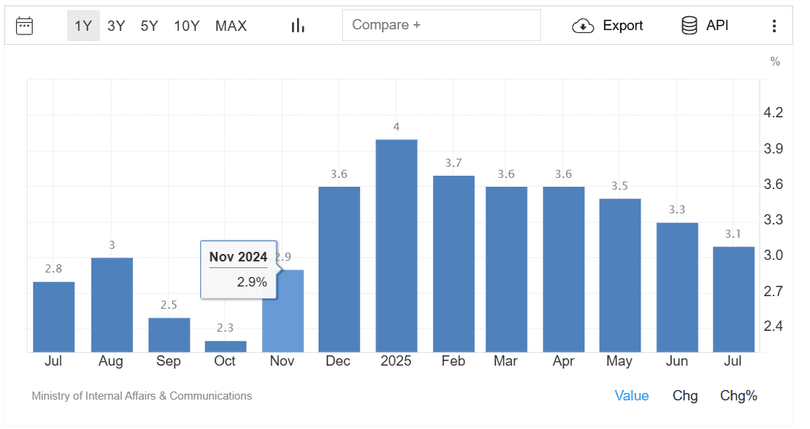The height and width of the screenshot is (429, 810).
Task: Show the Value view
Action: click(x=631, y=396)
